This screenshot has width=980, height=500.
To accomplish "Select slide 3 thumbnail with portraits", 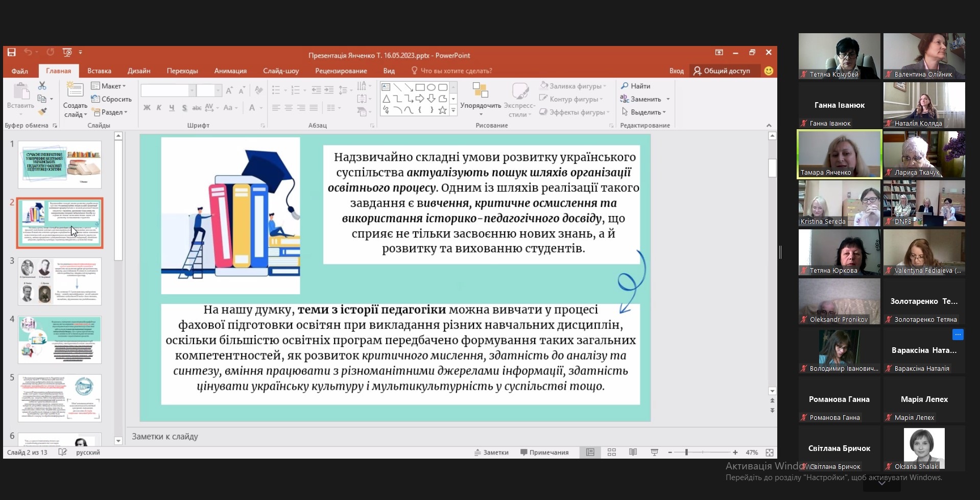I will [x=60, y=281].
